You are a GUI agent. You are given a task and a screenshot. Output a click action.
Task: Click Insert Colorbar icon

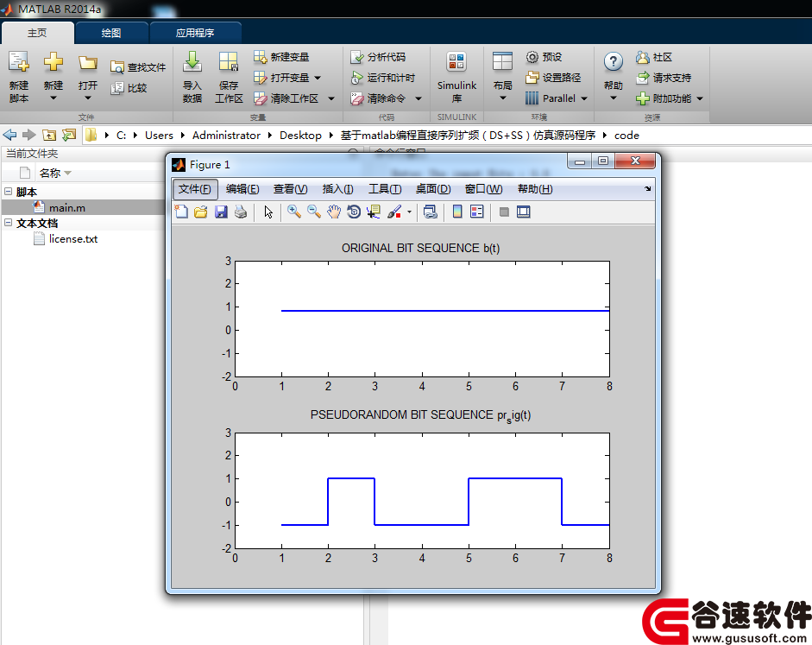click(x=457, y=212)
